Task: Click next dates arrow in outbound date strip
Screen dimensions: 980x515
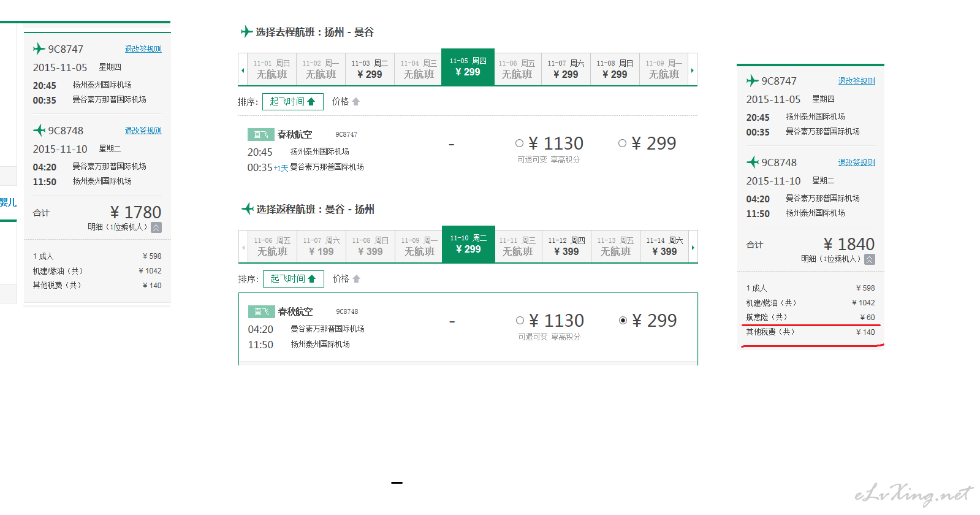Action: point(693,70)
